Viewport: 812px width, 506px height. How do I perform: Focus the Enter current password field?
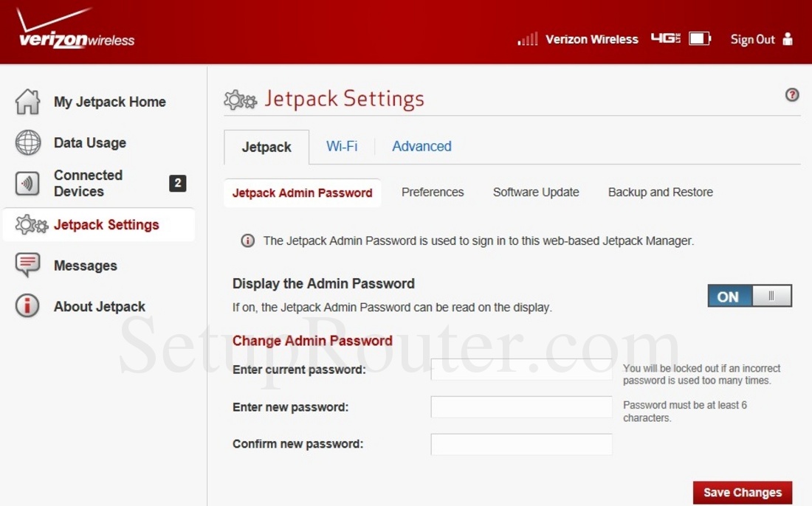pyautogui.click(x=521, y=369)
